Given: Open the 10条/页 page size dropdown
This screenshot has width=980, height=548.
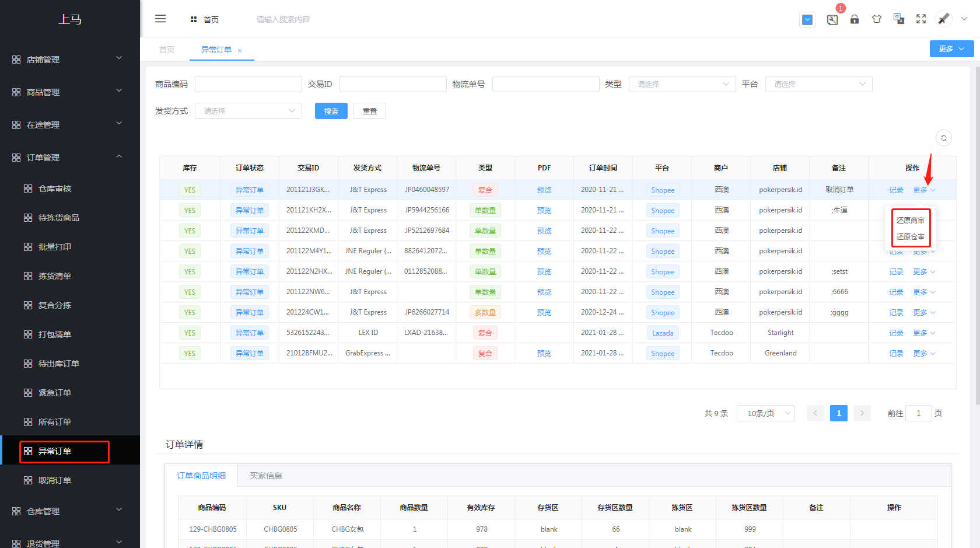Looking at the screenshot, I should 766,413.
